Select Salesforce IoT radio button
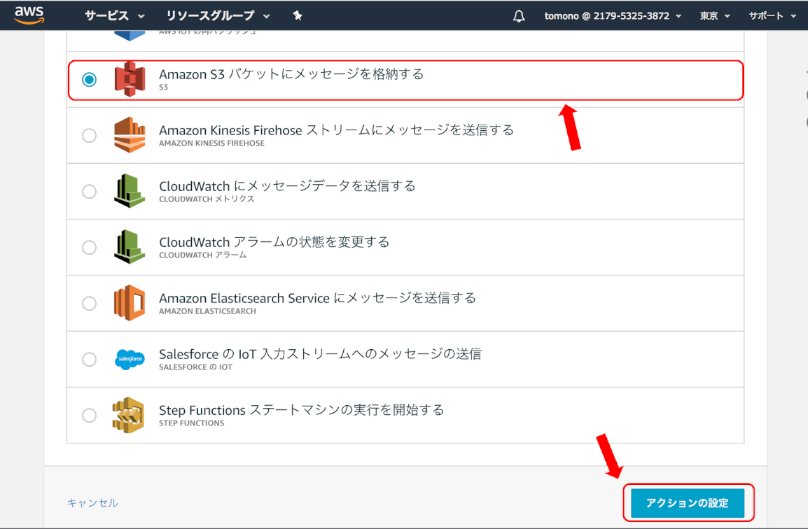The width and height of the screenshot is (808, 529). coord(89,359)
